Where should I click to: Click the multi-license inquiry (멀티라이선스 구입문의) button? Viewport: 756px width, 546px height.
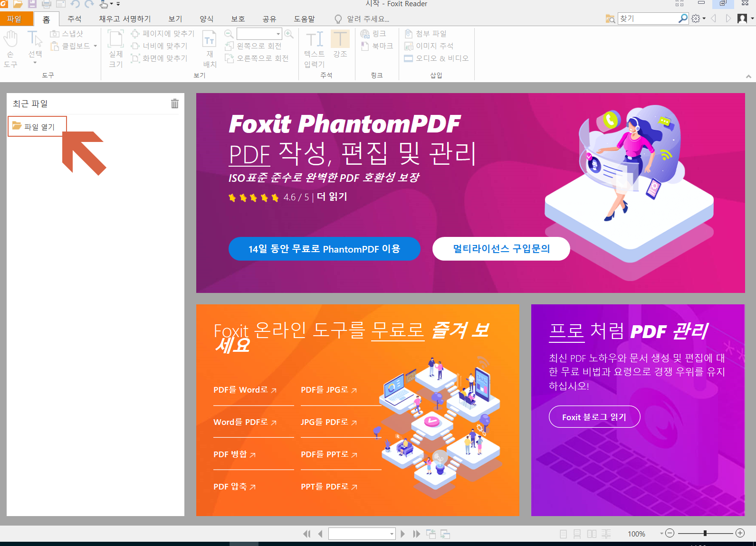point(501,249)
